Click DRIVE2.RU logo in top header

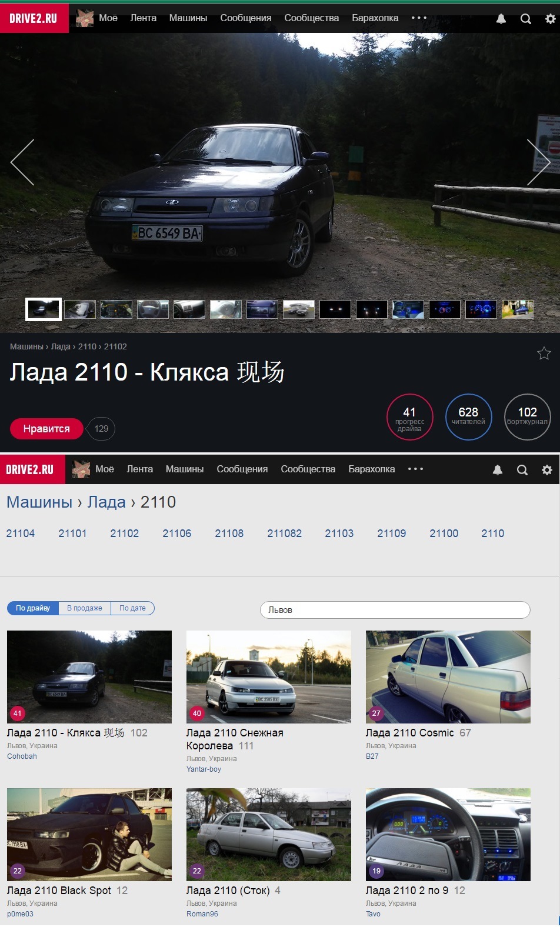[34, 18]
